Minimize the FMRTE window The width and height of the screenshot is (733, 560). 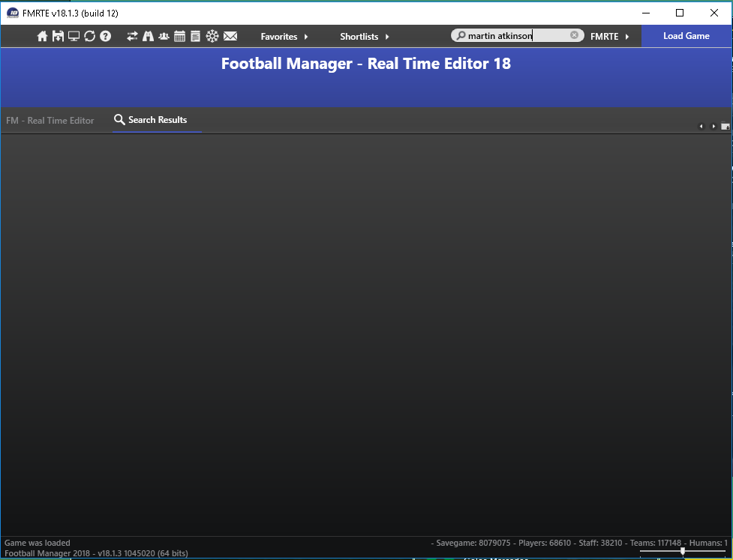click(646, 13)
